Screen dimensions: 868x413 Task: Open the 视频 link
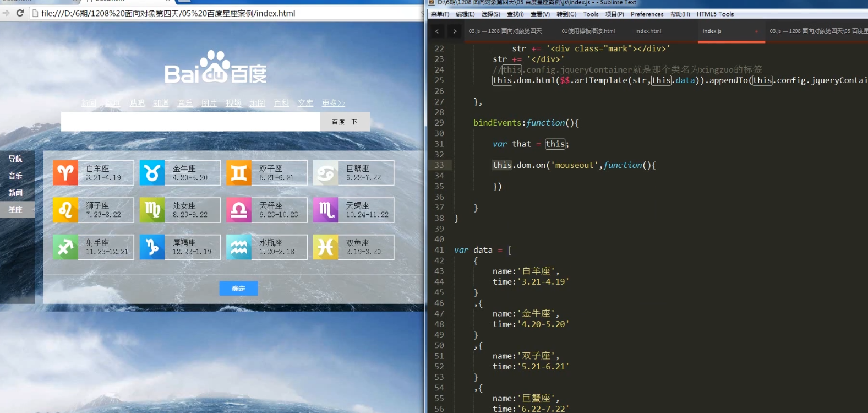(x=233, y=103)
